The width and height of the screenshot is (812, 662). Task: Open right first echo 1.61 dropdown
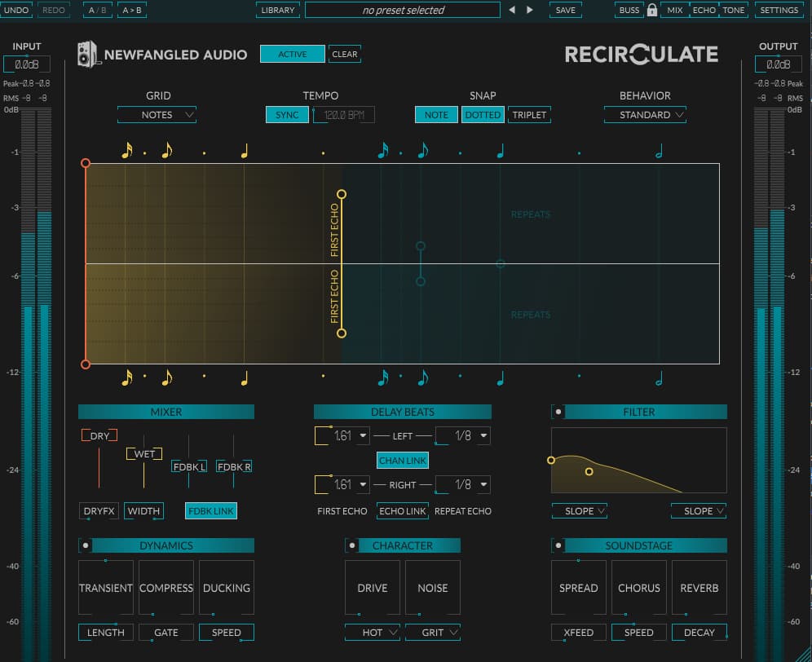(x=363, y=484)
